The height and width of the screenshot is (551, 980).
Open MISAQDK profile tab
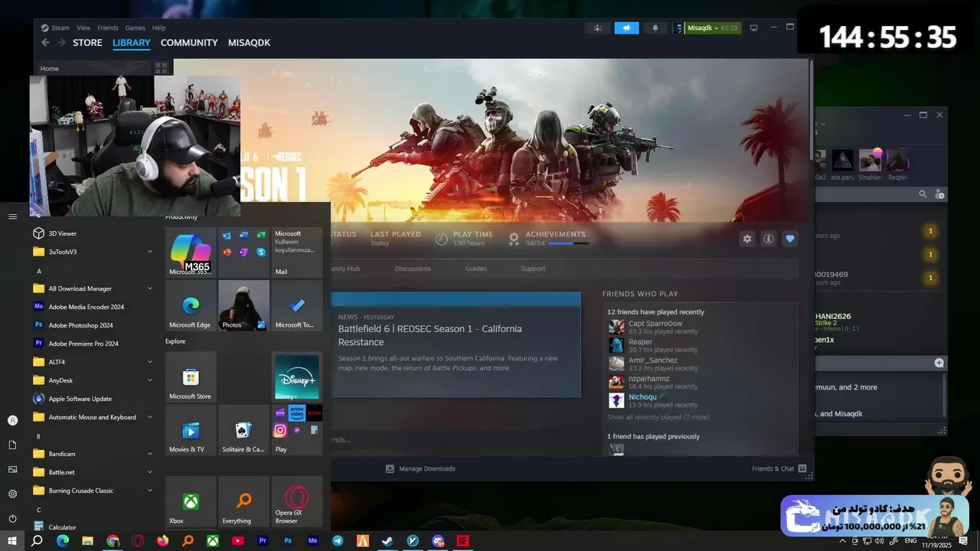[x=249, y=43]
